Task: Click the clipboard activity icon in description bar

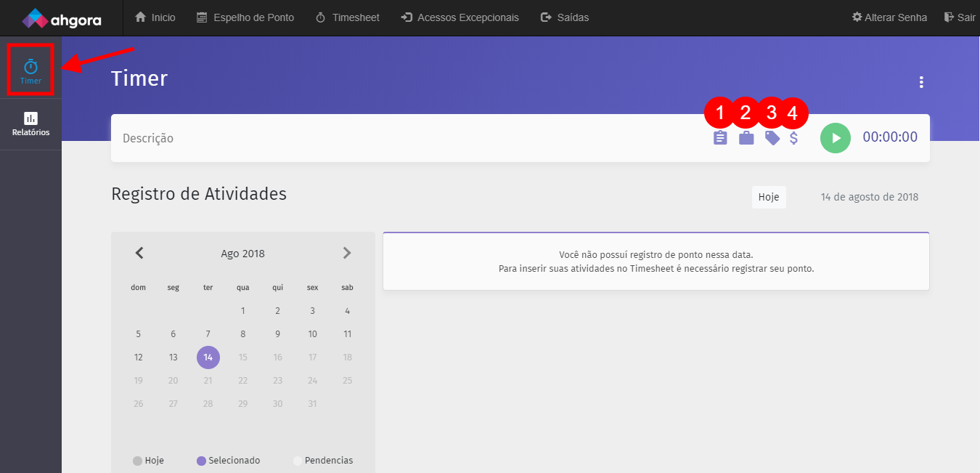Action: (720, 138)
